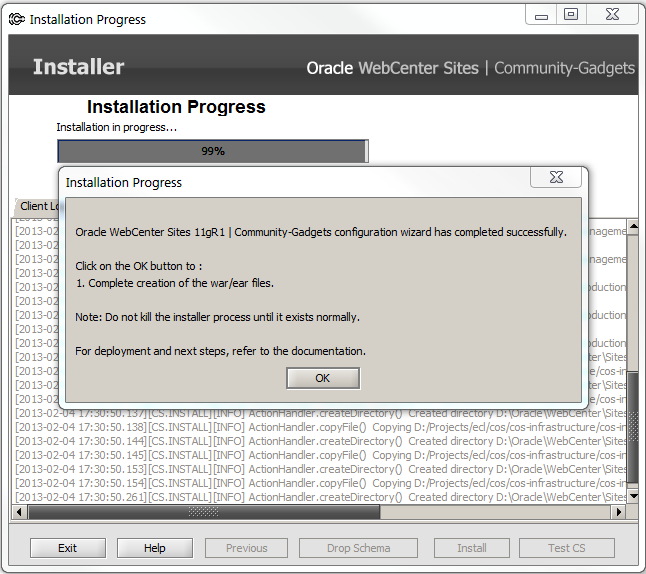
Task: Click the 'For deployment and next steps' text
Action: pyautogui.click(x=220, y=351)
